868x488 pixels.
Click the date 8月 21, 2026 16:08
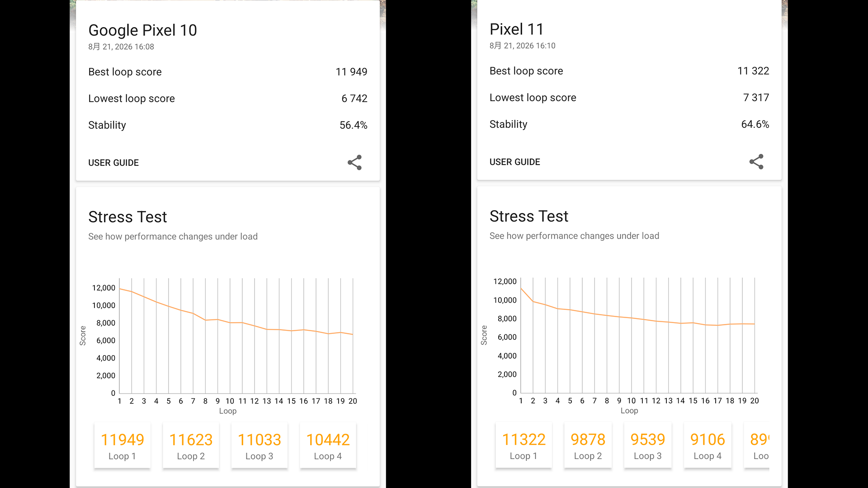121,47
